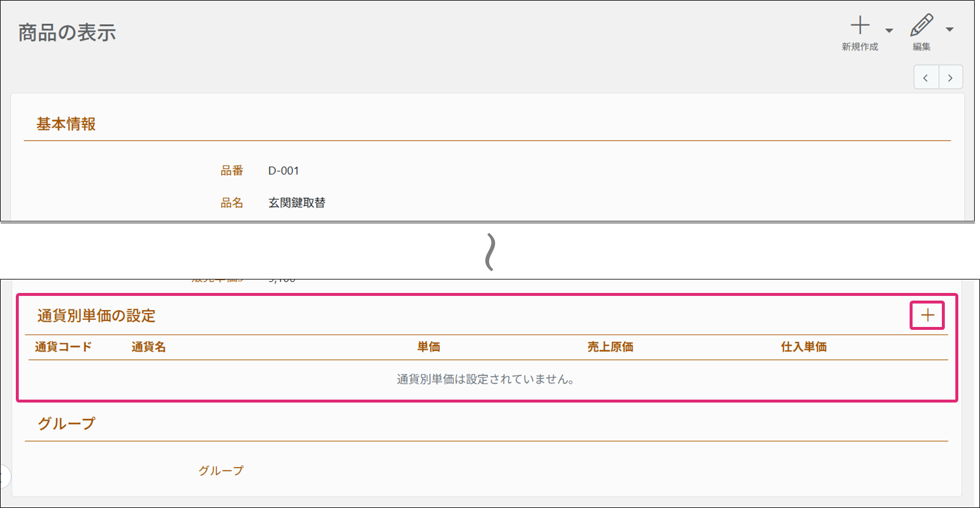Select the 単価 column header

pos(429,347)
